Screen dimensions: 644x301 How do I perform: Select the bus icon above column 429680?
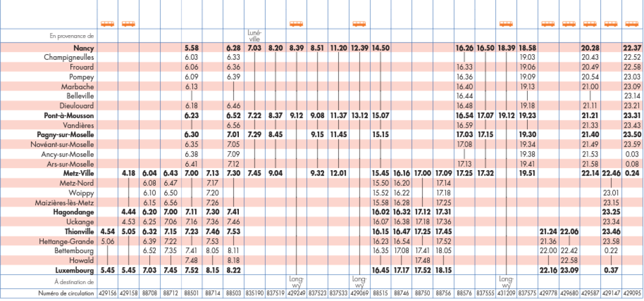coord(569,24)
